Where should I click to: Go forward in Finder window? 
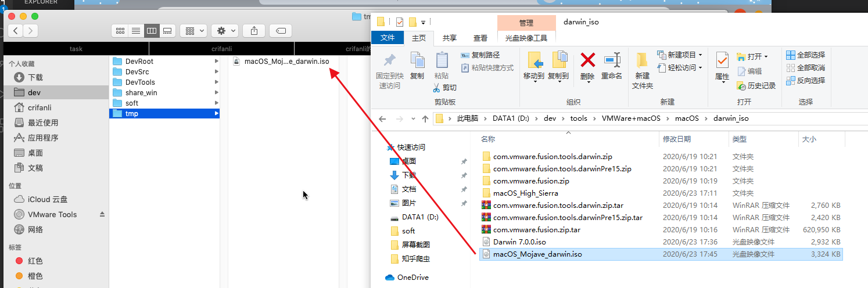click(x=30, y=31)
